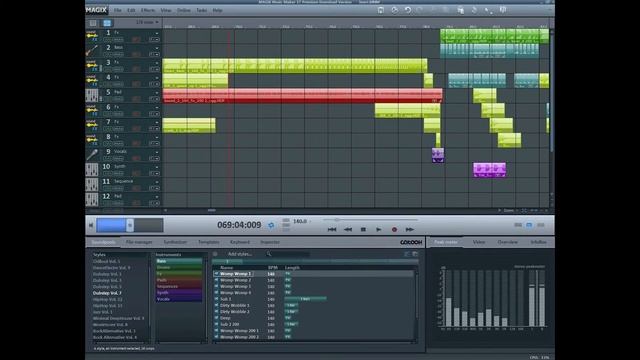Toggle solo/mute buttons on track 9 Vocals
The height and width of the screenshot is (360, 640).
[x=113, y=158]
